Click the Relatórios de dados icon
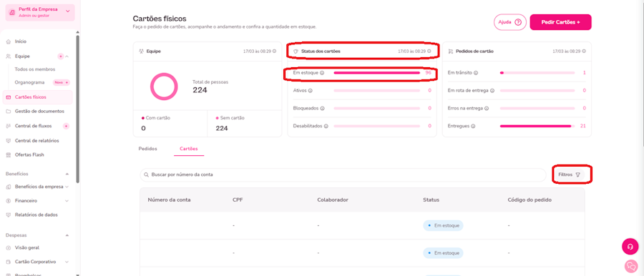Viewport: 644px width, 276px height. 8,215
